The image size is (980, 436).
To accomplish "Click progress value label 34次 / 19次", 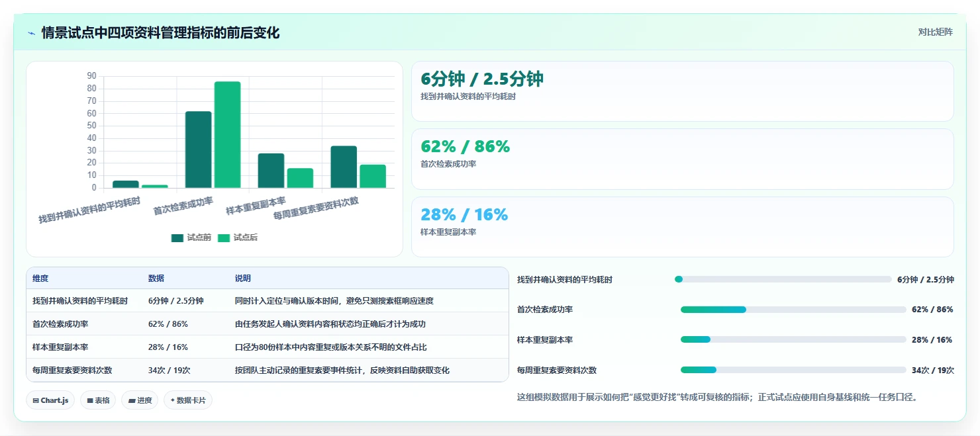I will click(932, 371).
